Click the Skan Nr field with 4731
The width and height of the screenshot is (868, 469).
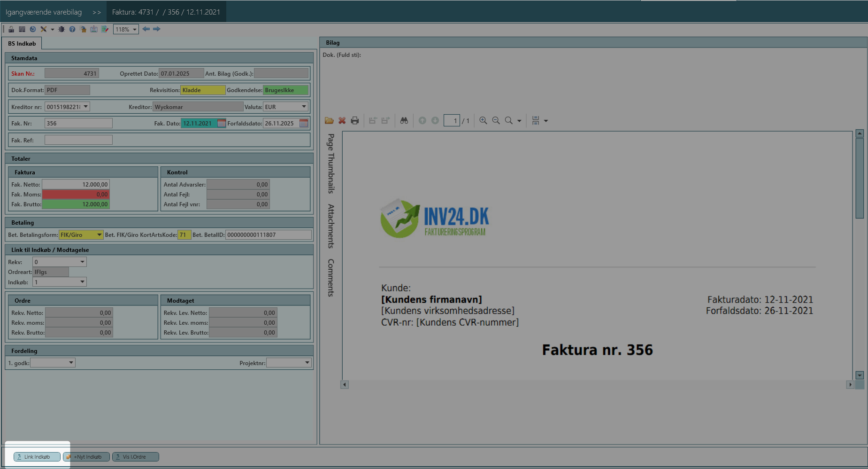[72, 73]
